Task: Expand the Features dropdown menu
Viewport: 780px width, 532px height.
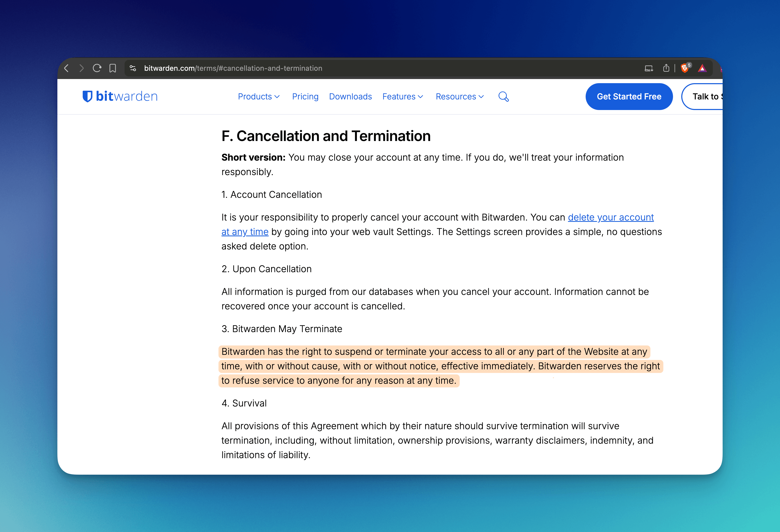Action: click(403, 97)
